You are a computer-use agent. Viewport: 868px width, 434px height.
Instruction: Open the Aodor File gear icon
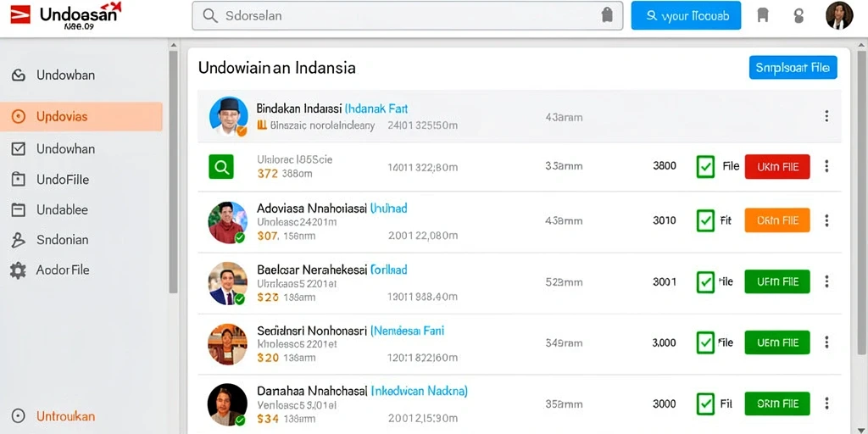(19, 270)
